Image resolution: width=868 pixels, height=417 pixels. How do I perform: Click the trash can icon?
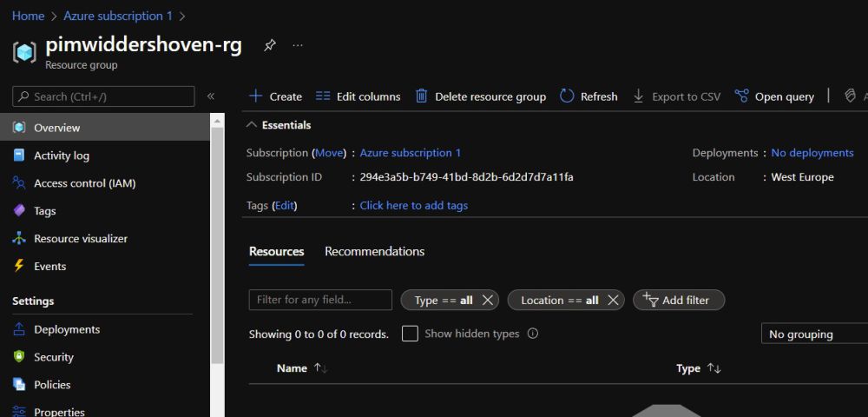click(421, 96)
